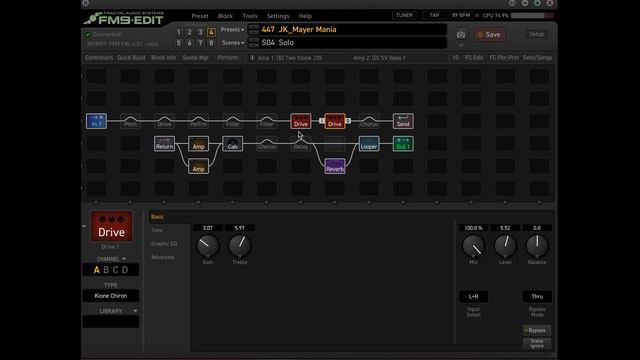Switch to the Tone page tab
The height and width of the screenshot is (360, 640).
(x=157, y=230)
